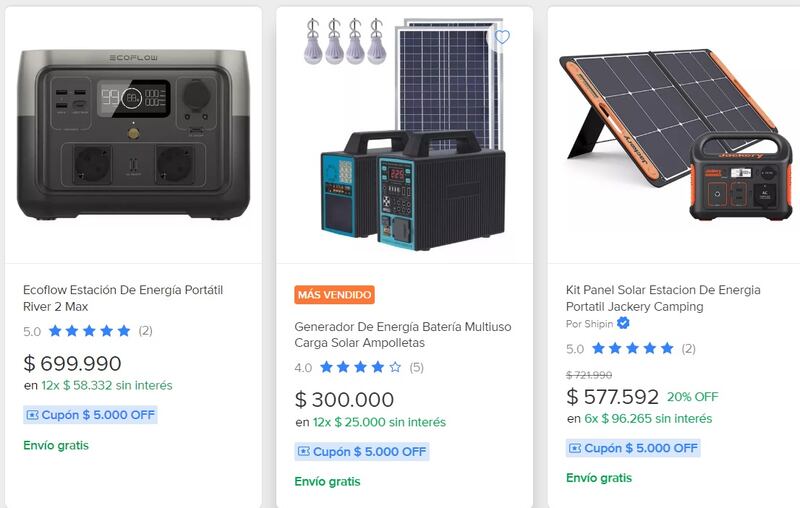Screen dimensions: 800x508
Task: Toggle the favorite heart on the solar generator
Action: [502, 37]
